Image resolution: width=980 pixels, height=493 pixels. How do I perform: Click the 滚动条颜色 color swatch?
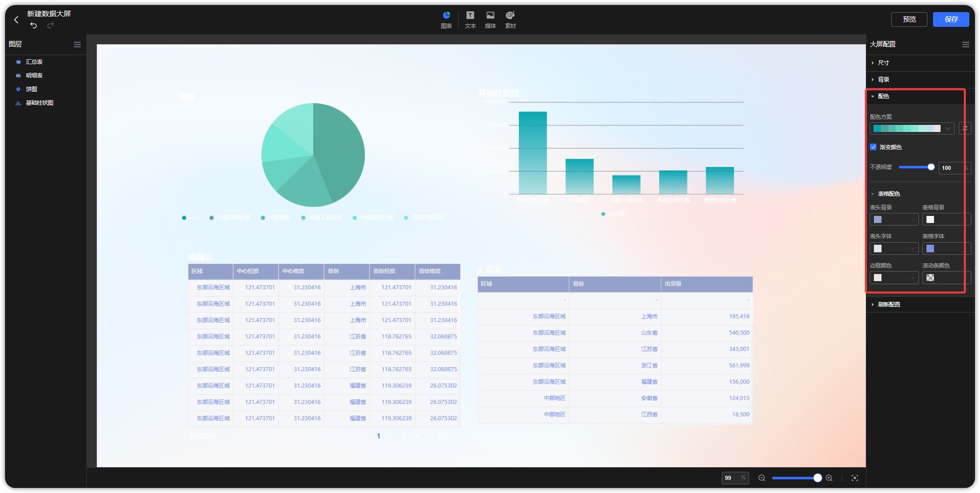click(930, 278)
